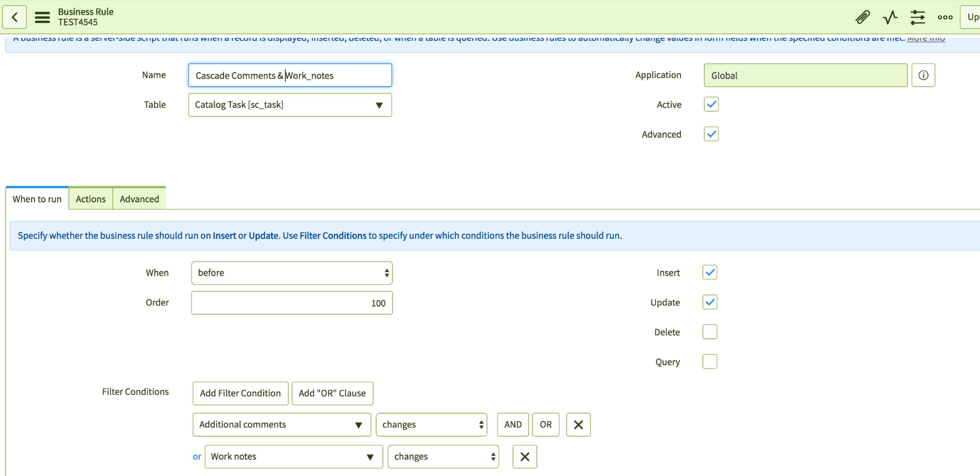Click the Application info icon
Screen dimensions: 980x476
(x=923, y=76)
